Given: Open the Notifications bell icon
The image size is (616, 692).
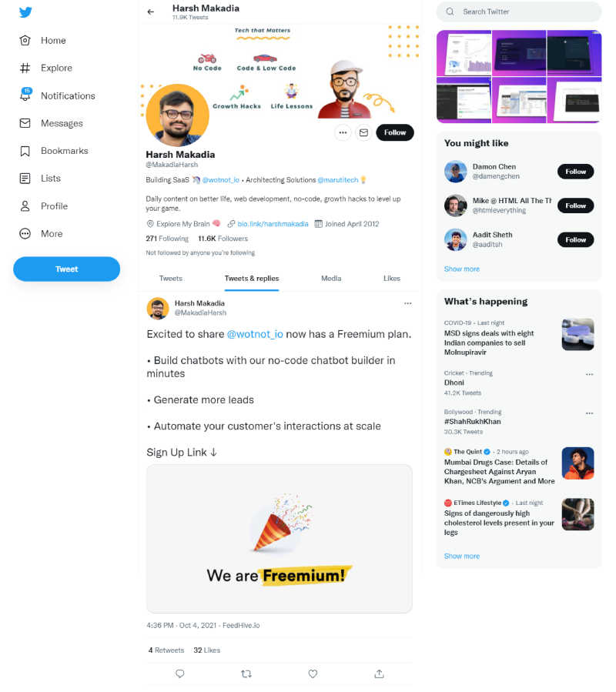Looking at the screenshot, I should [25, 95].
